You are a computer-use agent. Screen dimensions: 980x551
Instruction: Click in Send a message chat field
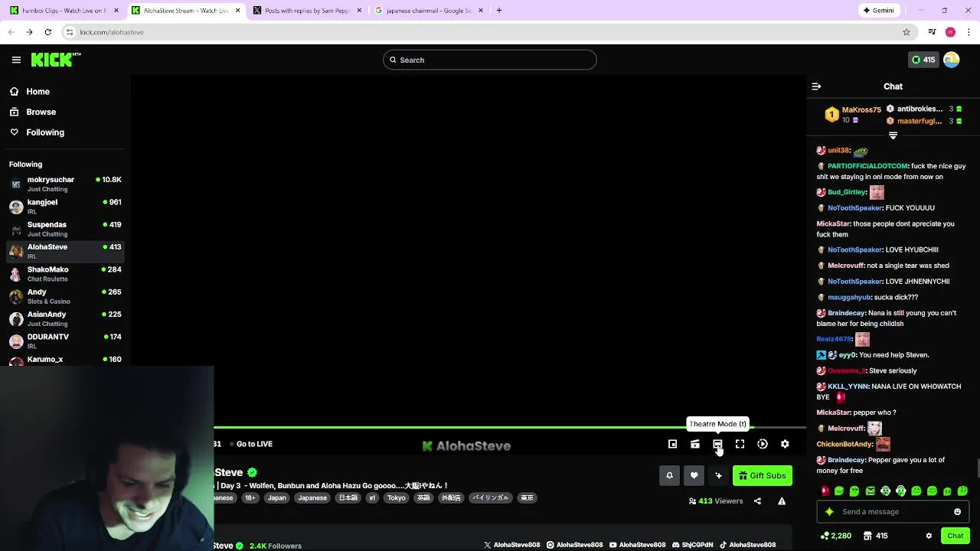click(893, 512)
